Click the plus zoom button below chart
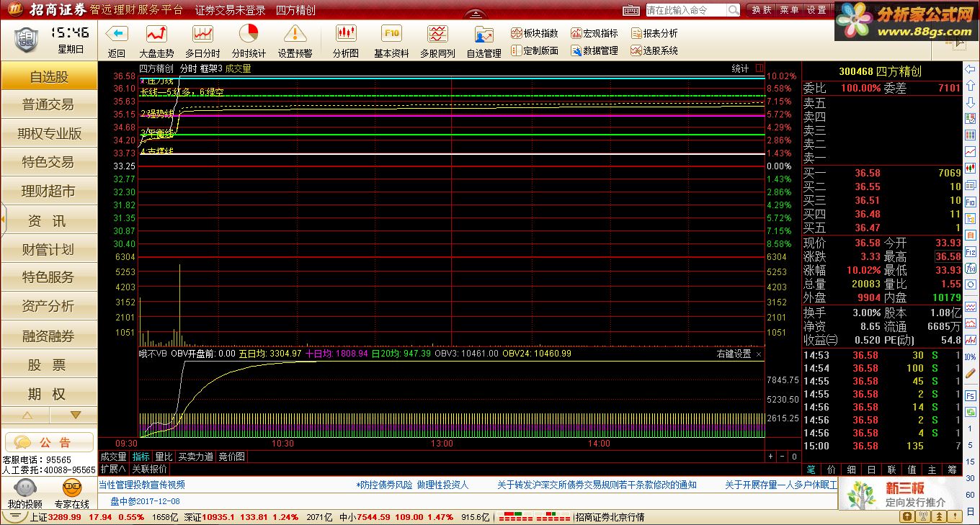980x525 pixels. [x=771, y=457]
